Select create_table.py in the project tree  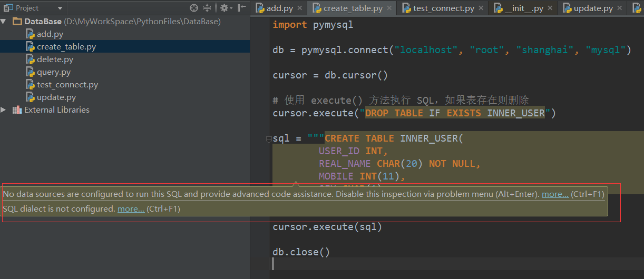[x=66, y=47]
